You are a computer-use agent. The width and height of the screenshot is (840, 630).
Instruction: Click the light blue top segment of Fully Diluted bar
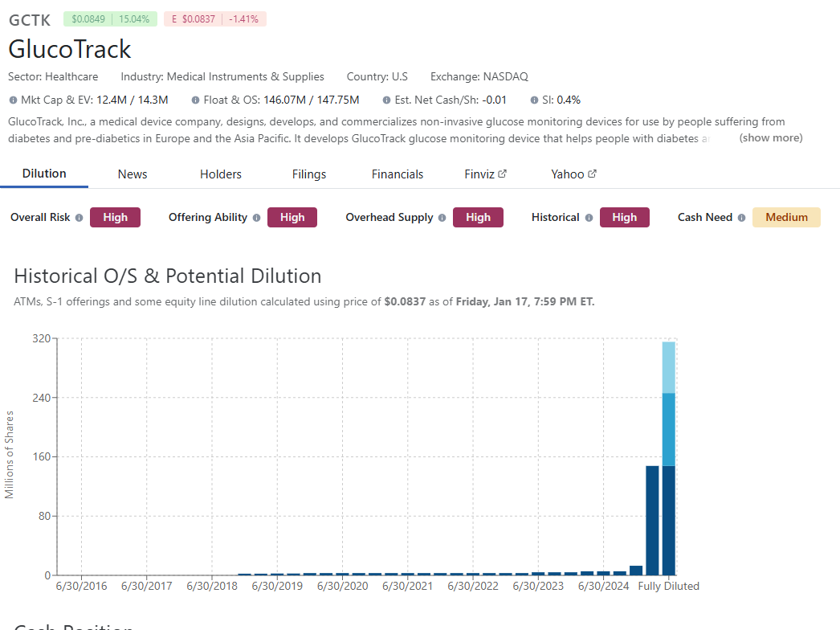click(x=669, y=367)
